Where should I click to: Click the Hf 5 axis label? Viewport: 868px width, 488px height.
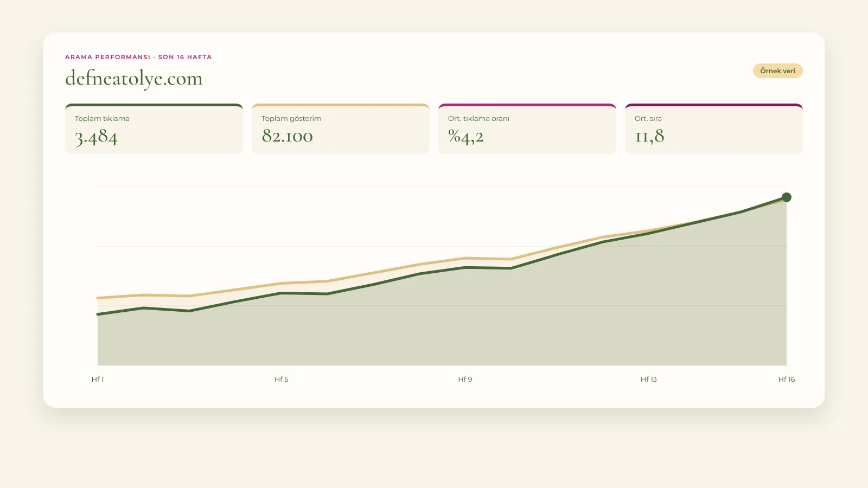point(282,379)
